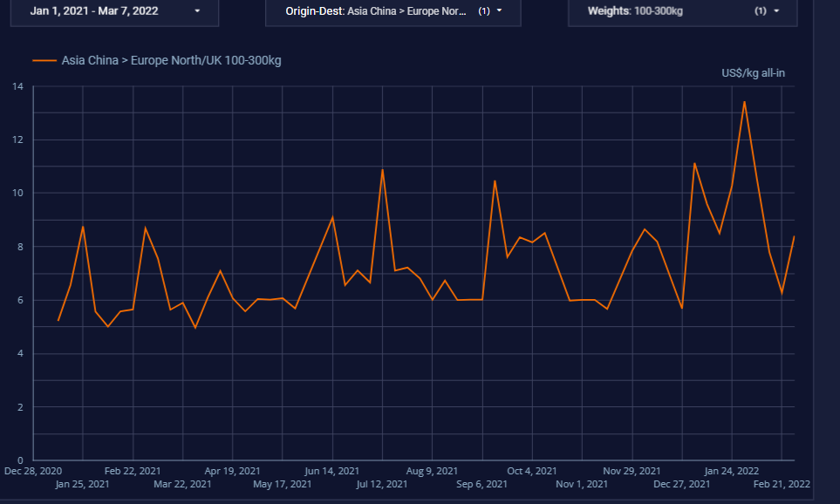Click the Feb 21, 2022 x-axis label

782,483
